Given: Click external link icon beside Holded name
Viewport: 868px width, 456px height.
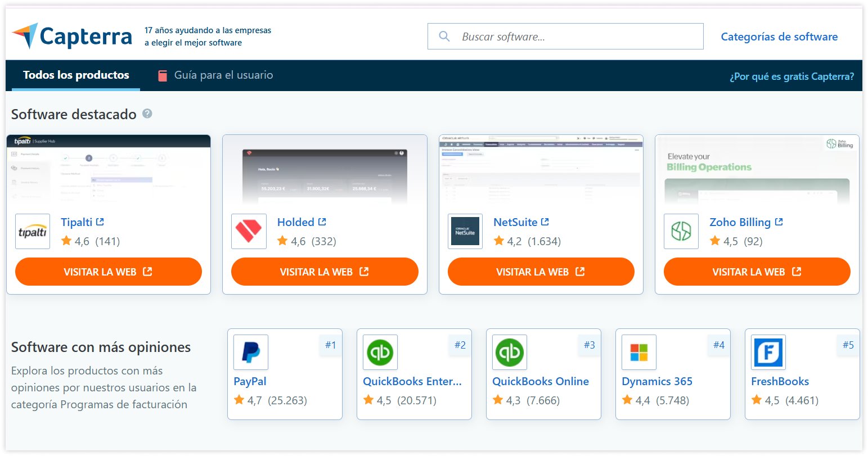Looking at the screenshot, I should tap(322, 222).
